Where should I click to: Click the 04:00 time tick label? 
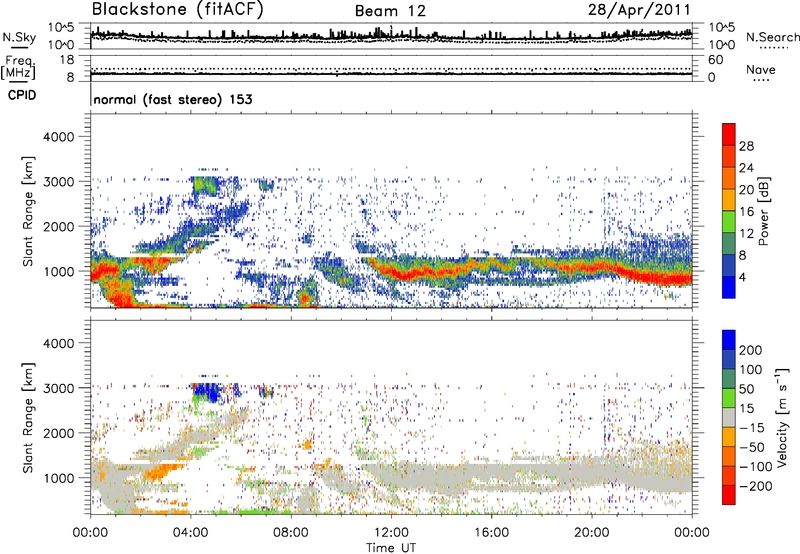(x=190, y=533)
